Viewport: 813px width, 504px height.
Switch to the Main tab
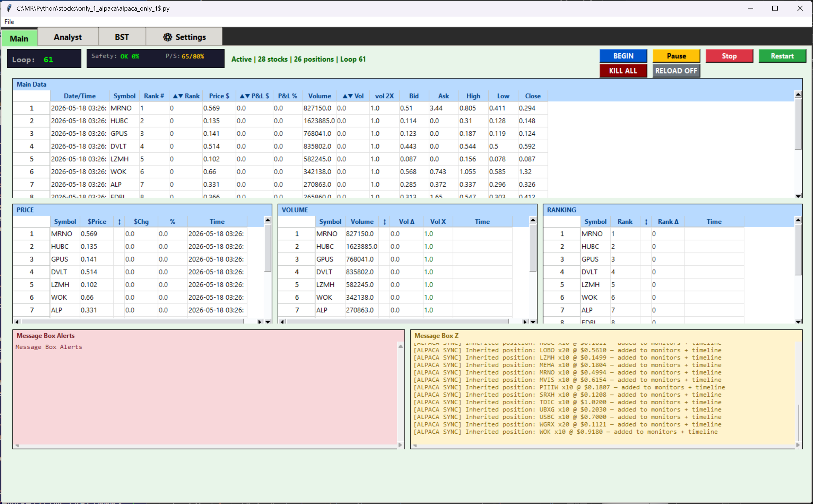19,38
